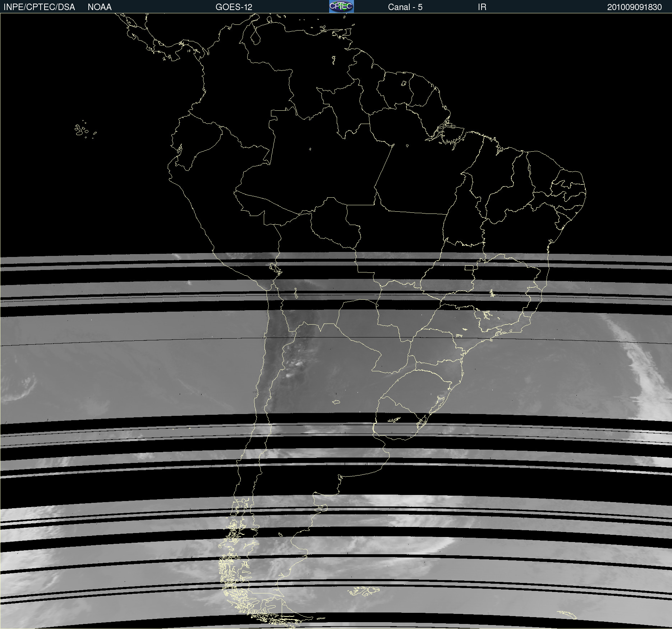The width and height of the screenshot is (672, 629).
Task: Click the Canal - 5 channel label
Action: tap(405, 7)
